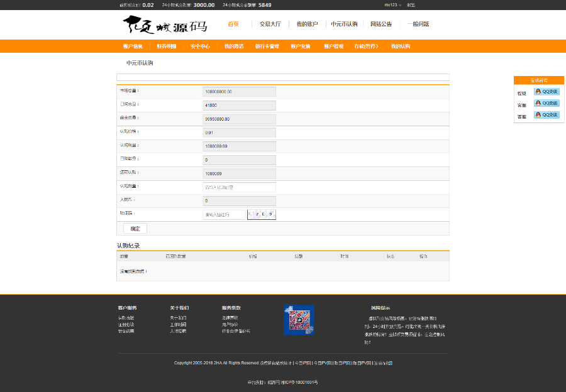Select 账户信息 tab in orange bar

click(x=133, y=46)
